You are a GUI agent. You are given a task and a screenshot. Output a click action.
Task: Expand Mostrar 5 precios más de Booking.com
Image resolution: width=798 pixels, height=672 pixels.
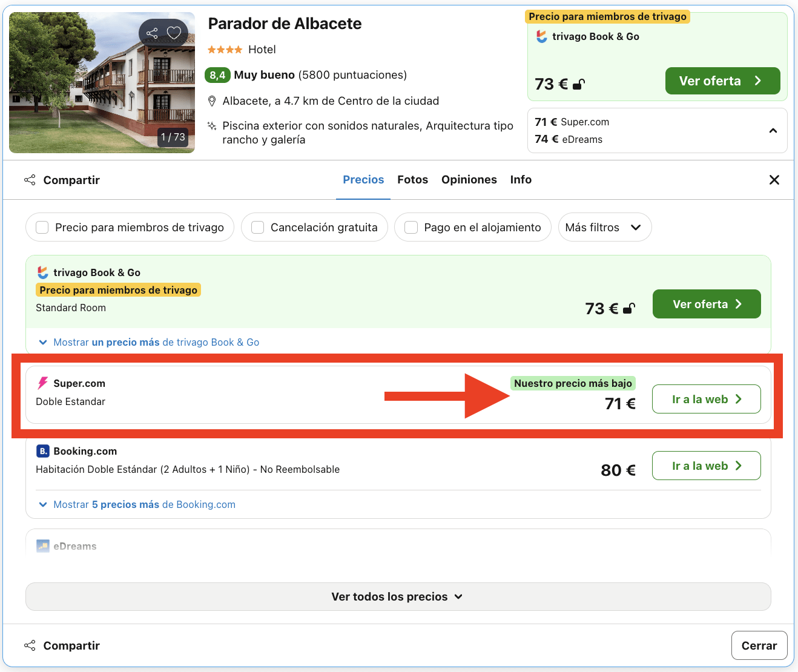pos(137,504)
